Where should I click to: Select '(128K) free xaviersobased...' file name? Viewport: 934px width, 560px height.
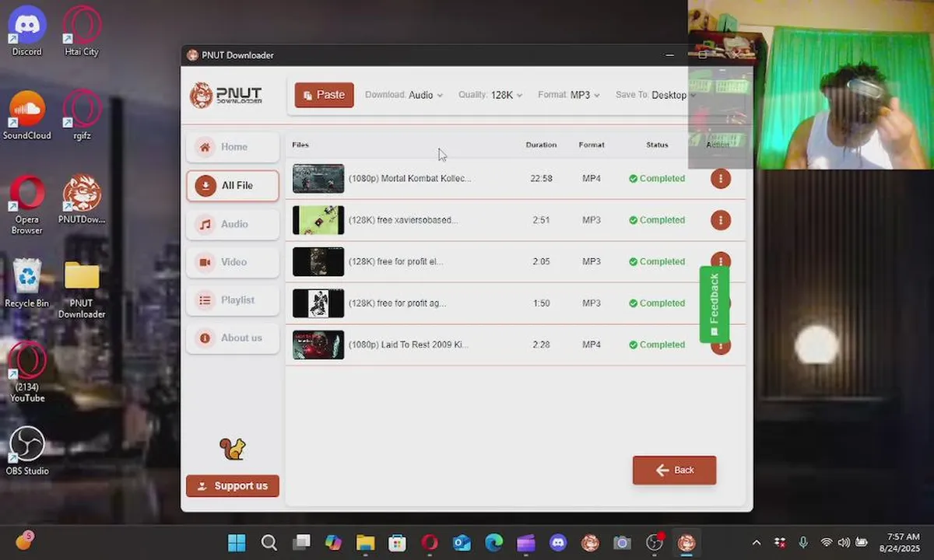pyautogui.click(x=402, y=220)
